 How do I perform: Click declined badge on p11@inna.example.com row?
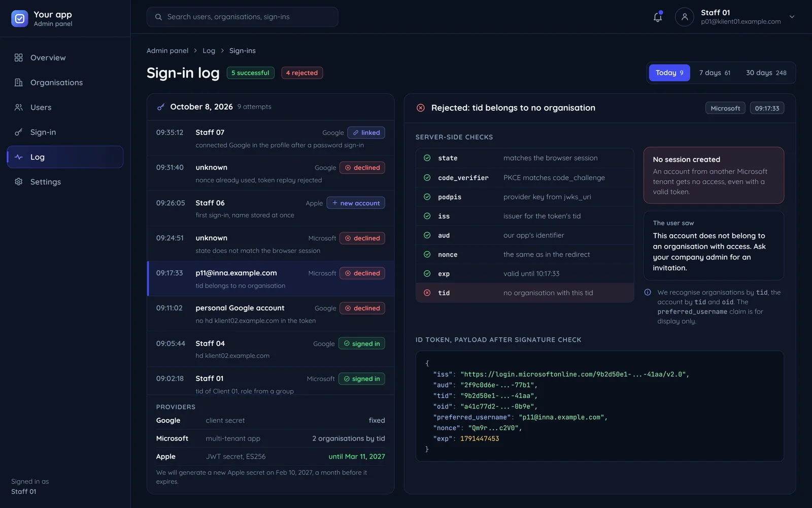coord(362,273)
